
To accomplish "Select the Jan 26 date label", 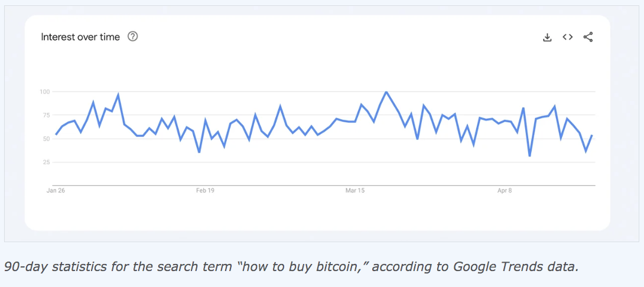I will 56,191.
